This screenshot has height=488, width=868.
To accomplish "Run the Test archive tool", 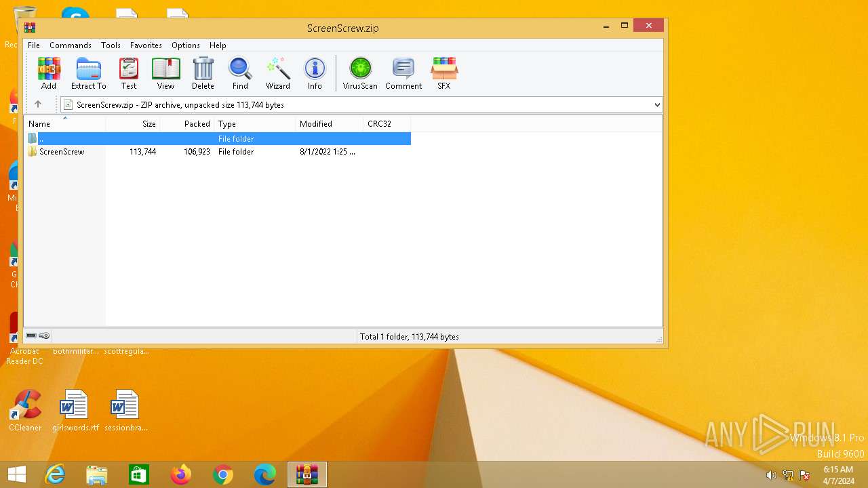I will pos(129,73).
